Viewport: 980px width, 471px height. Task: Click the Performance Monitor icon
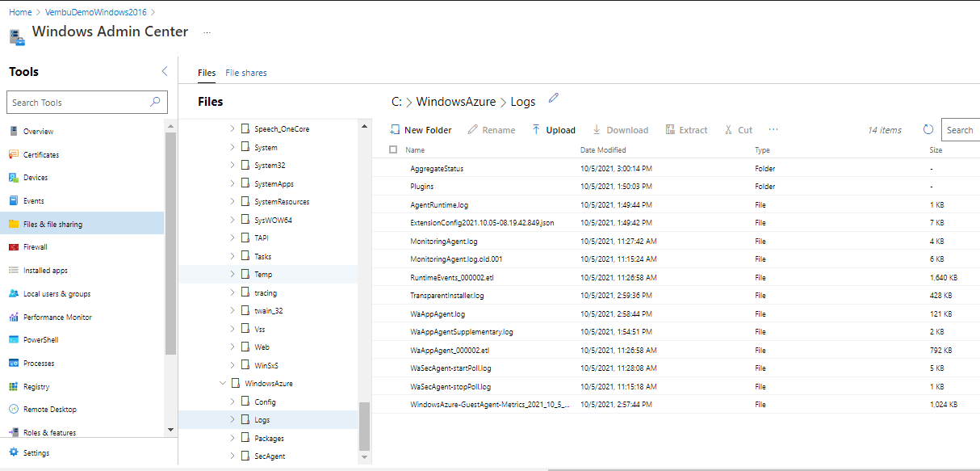14,317
